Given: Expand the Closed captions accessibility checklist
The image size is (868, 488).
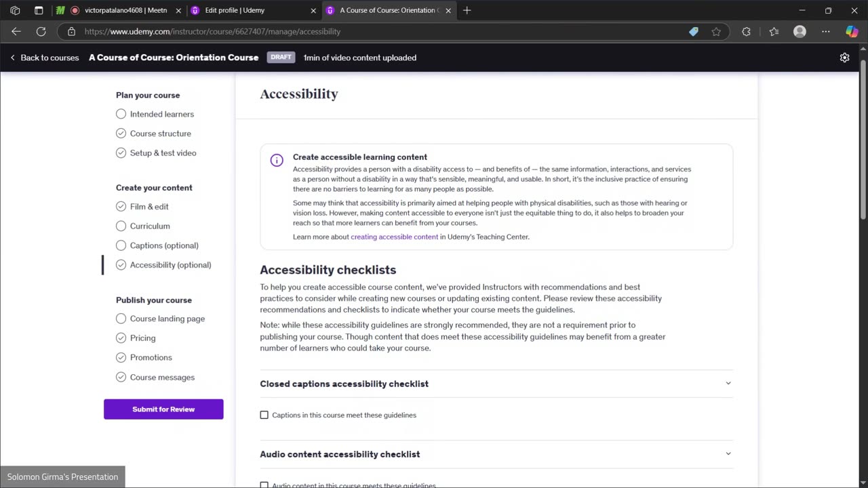Looking at the screenshot, I should (x=496, y=384).
